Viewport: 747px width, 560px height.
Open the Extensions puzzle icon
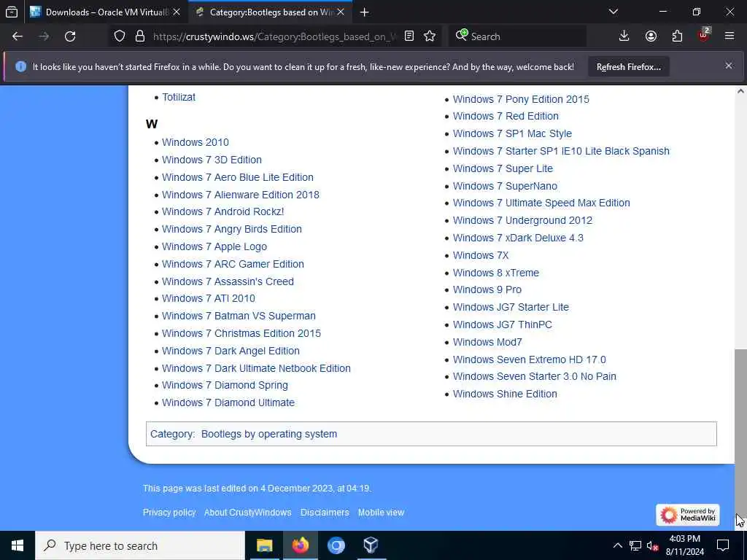pyautogui.click(x=677, y=36)
